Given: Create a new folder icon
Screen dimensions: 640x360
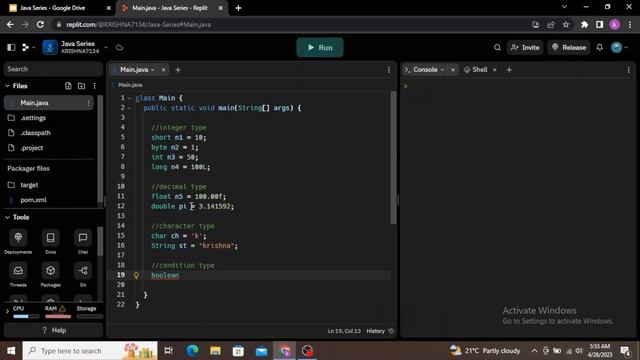Looking at the screenshot, I should click(x=82, y=86).
